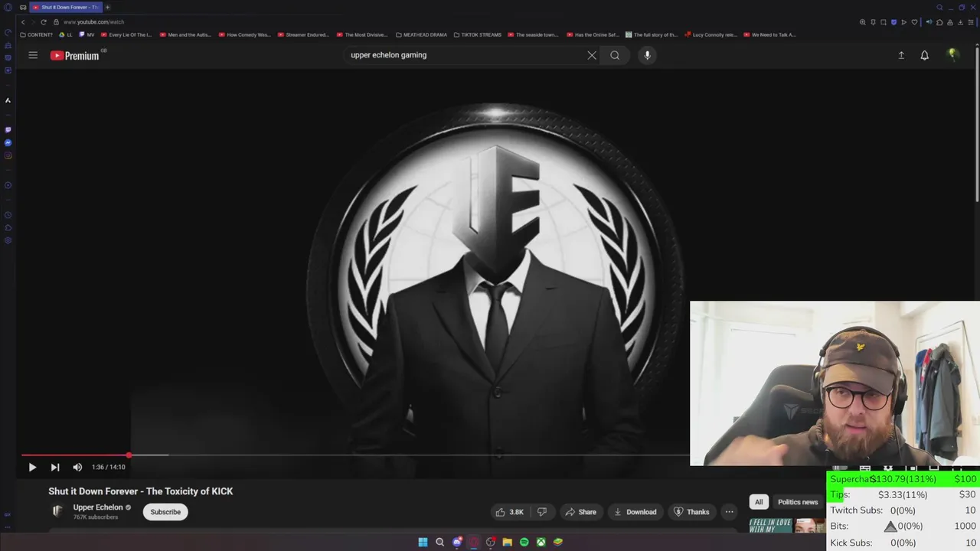Open 'Streamer Endured...' bookmark
This screenshot has width=980, height=551.
pyautogui.click(x=303, y=34)
